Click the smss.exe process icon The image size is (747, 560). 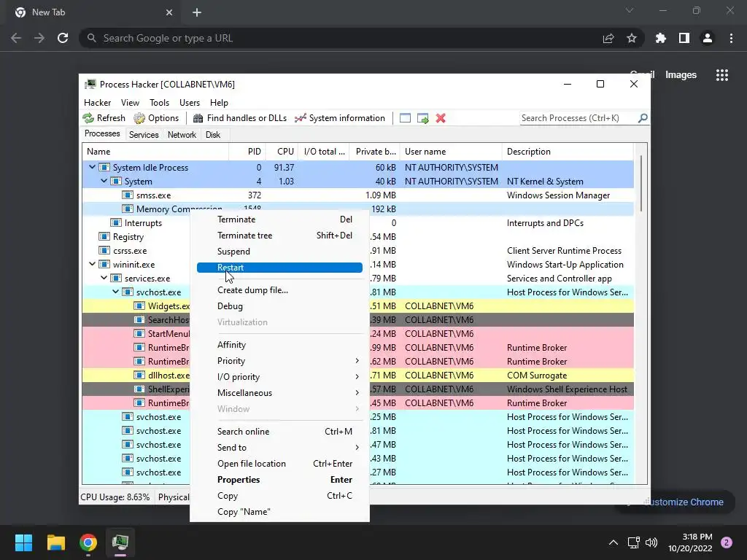(127, 195)
